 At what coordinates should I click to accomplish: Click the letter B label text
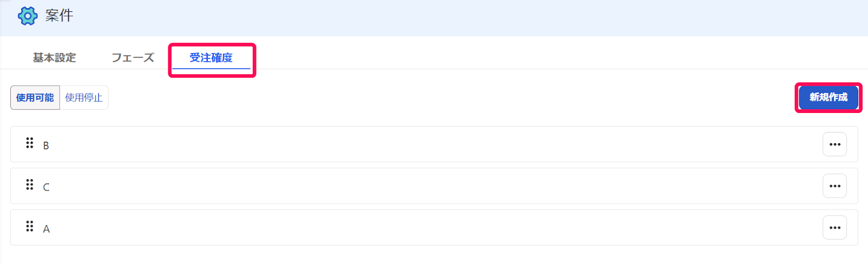click(46, 146)
